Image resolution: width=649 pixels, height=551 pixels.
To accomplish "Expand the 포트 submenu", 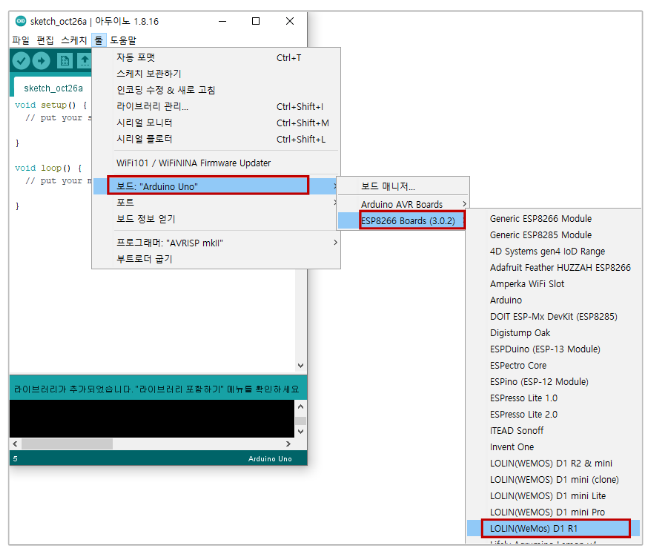I will pyautogui.click(x=216, y=202).
